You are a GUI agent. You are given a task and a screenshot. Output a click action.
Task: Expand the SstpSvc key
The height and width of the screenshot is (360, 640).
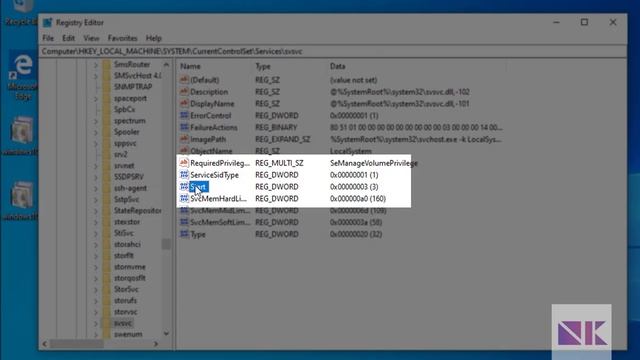(x=96, y=199)
